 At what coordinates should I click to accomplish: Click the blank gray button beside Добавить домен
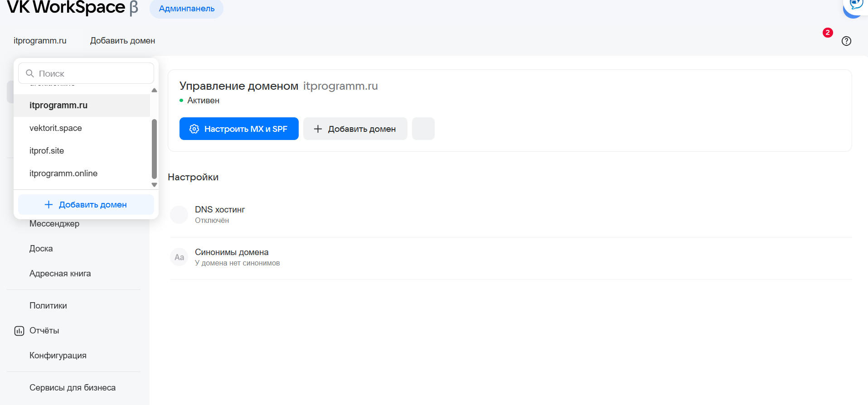[x=423, y=129]
